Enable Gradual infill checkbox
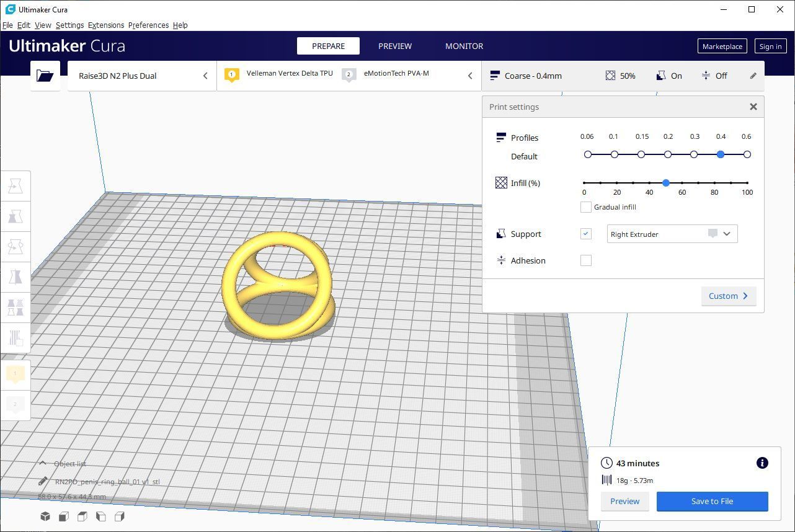 (585, 207)
